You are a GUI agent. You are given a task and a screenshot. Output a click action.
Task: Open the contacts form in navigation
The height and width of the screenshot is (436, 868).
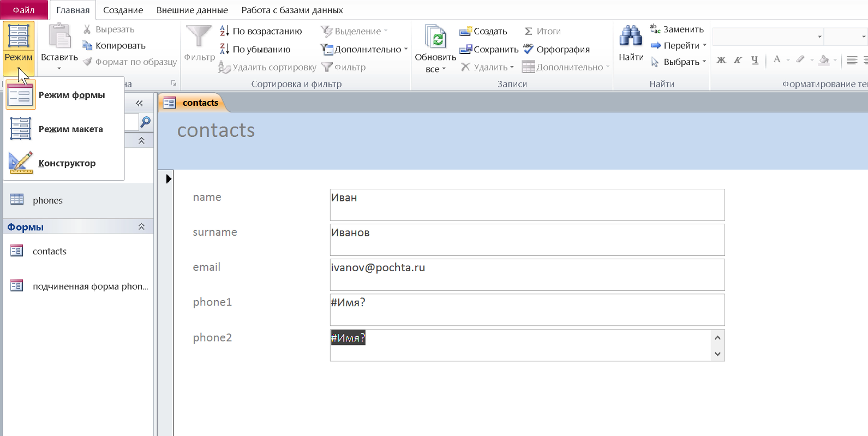[x=79, y=251]
